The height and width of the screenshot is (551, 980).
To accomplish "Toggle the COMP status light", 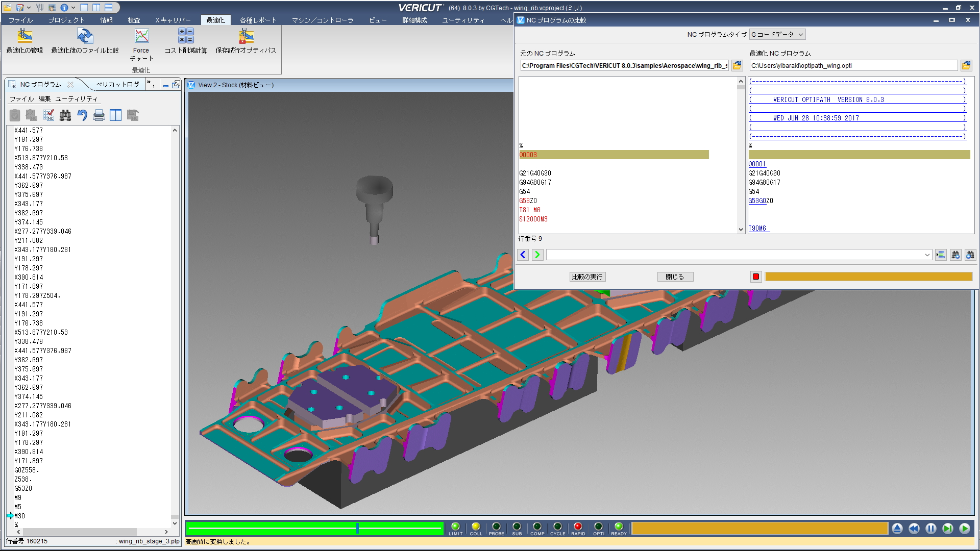I will (x=537, y=529).
